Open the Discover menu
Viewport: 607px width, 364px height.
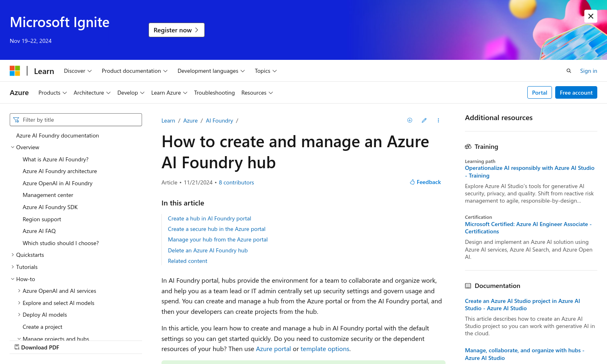78,71
